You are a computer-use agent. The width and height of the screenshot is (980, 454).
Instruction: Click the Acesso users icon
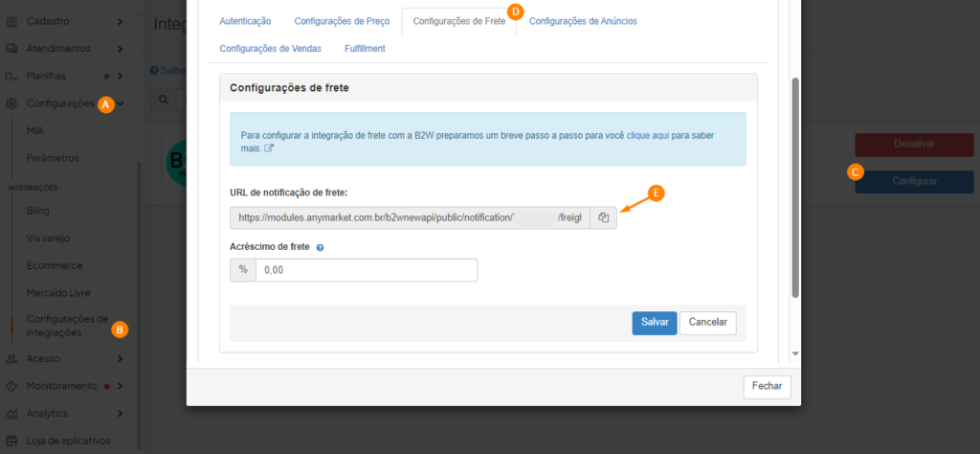(11, 359)
